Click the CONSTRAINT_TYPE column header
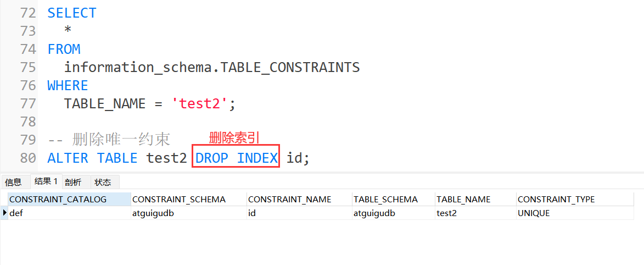The image size is (644, 265). [x=556, y=199]
